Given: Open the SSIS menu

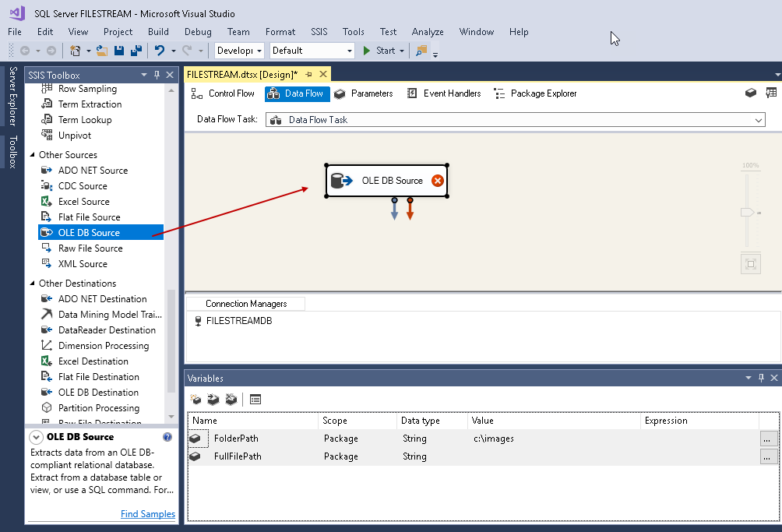Looking at the screenshot, I should 319,32.
